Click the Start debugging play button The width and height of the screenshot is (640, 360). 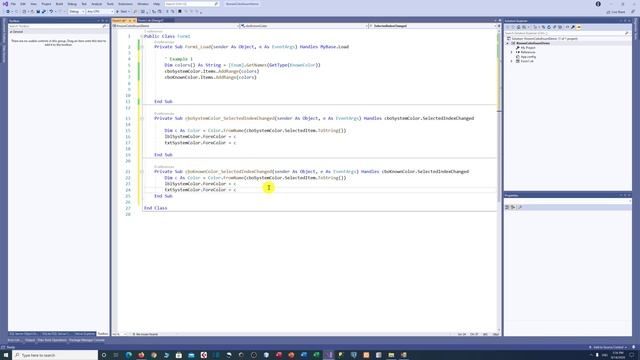[x=118, y=11]
